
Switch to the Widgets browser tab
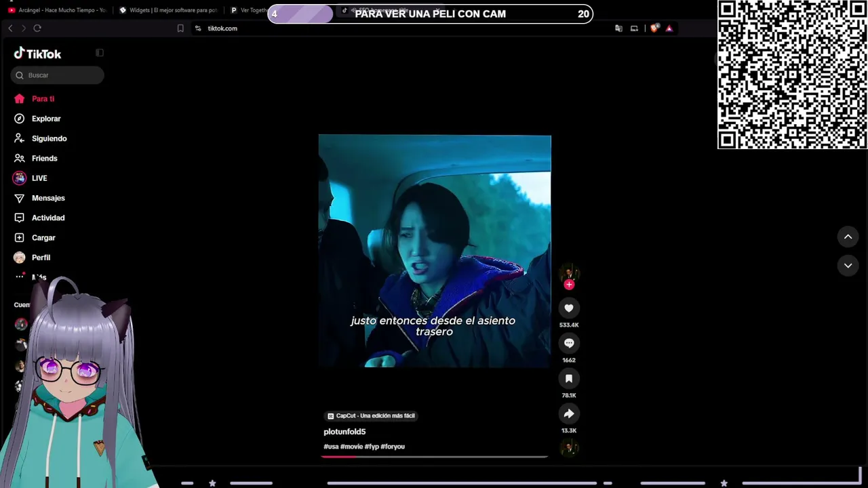pyautogui.click(x=167, y=10)
